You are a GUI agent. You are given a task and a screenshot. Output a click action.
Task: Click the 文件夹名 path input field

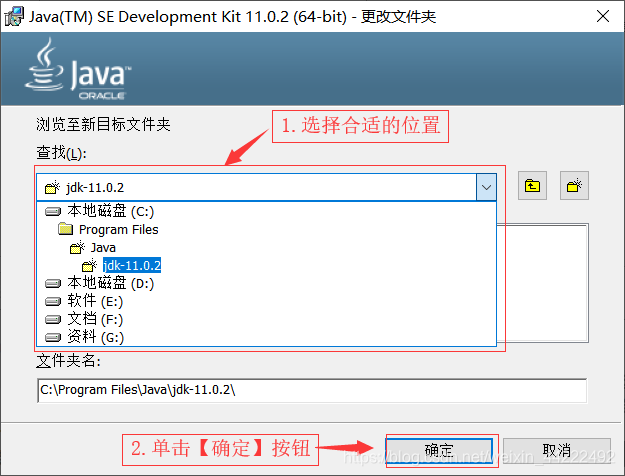point(312,390)
